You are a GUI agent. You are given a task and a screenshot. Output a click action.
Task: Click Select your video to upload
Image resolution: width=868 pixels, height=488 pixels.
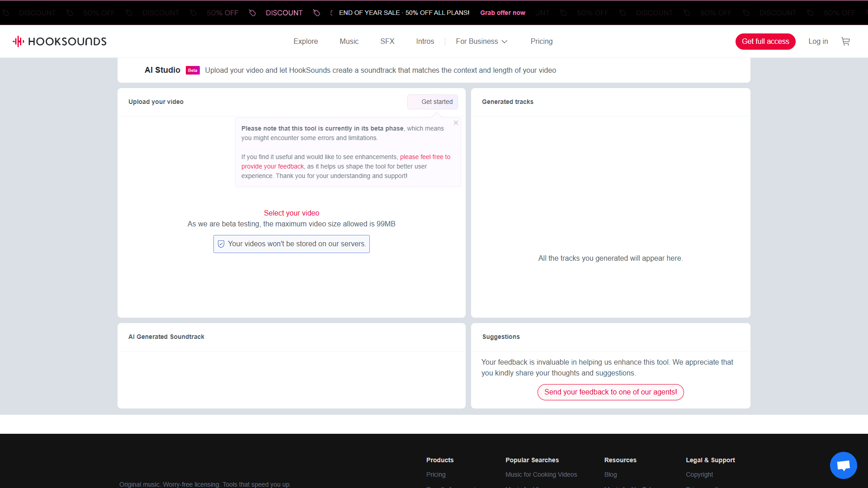point(292,213)
